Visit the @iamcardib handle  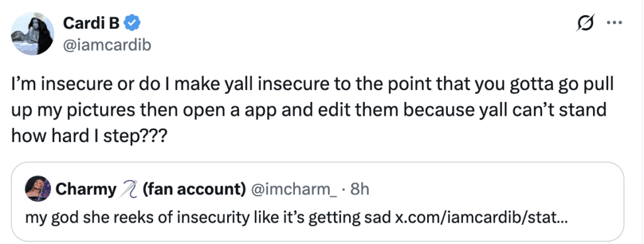[x=107, y=45]
